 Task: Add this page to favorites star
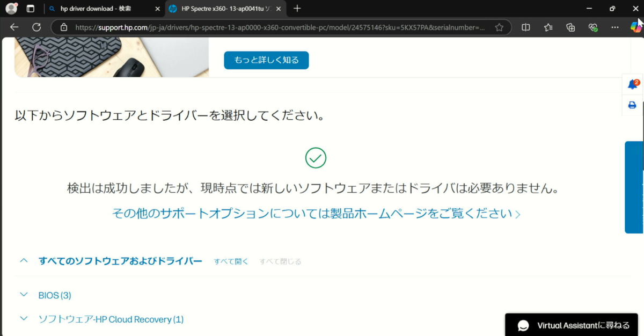coord(499,27)
